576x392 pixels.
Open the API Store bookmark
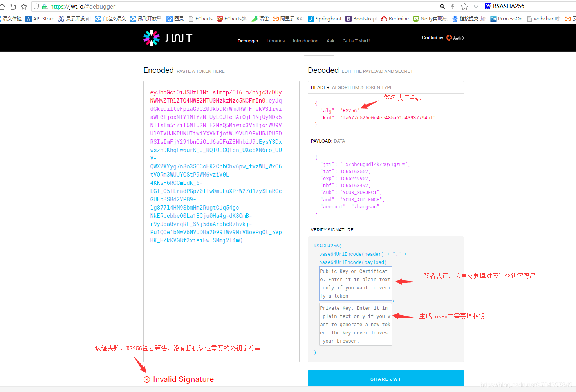[x=40, y=19]
